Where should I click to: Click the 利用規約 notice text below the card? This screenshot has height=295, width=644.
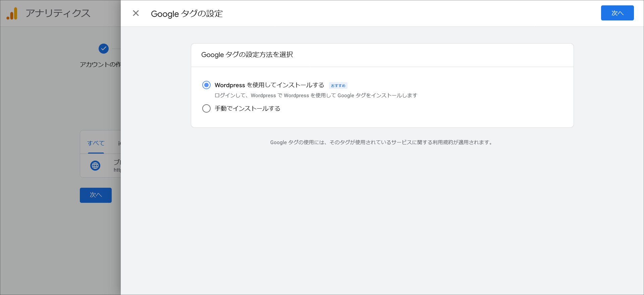[382, 142]
